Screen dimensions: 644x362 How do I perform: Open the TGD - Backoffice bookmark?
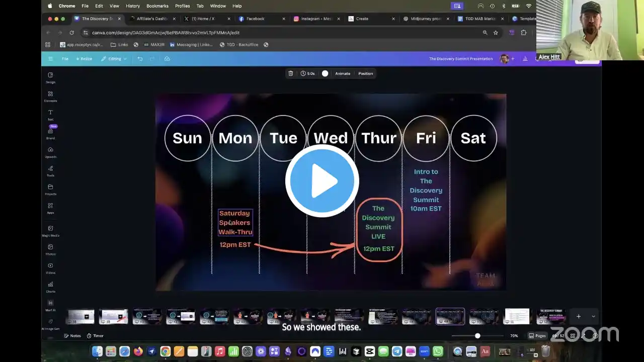click(x=238, y=45)
